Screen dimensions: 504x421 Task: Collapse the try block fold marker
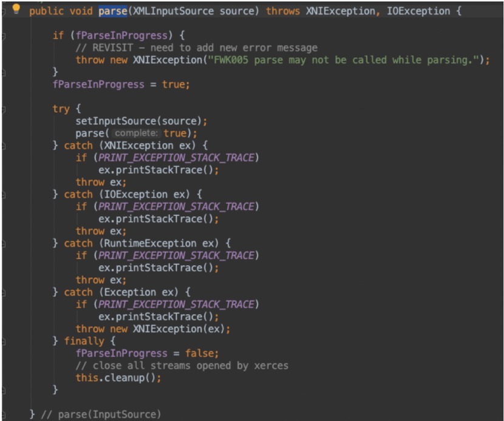(x=3, y=110)
